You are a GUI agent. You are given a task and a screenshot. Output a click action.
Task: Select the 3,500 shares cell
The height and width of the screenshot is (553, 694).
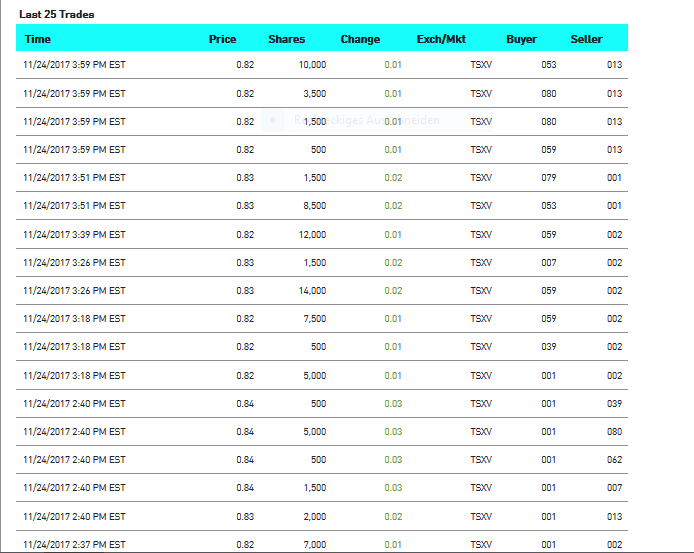[315, 94]
